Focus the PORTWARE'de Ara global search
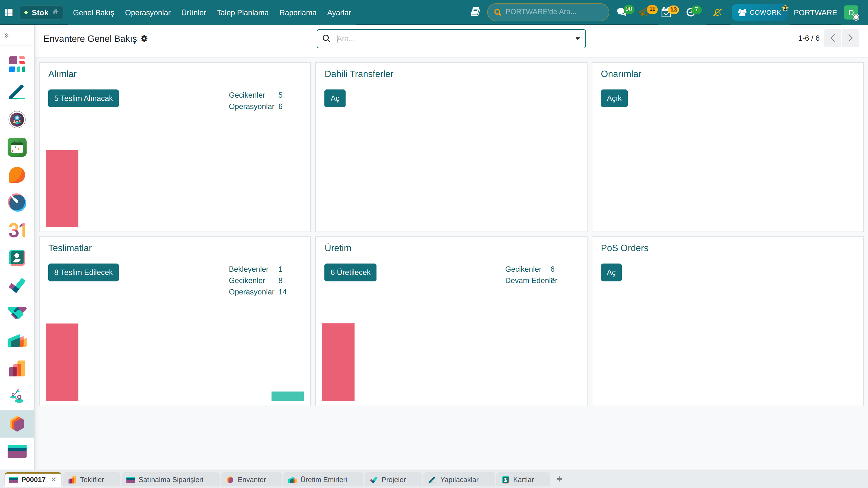 coord(548,12)
